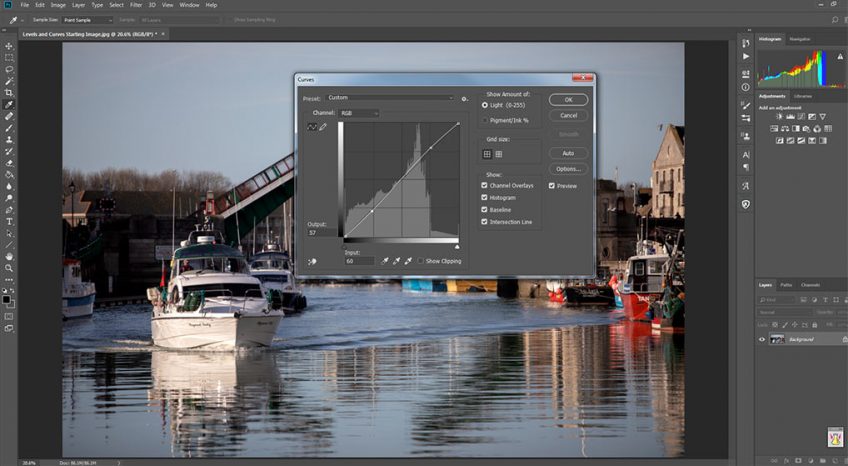Enable the Show Clipping checkbox
This screenshot has width=848, height=466.
pos(420,261)
